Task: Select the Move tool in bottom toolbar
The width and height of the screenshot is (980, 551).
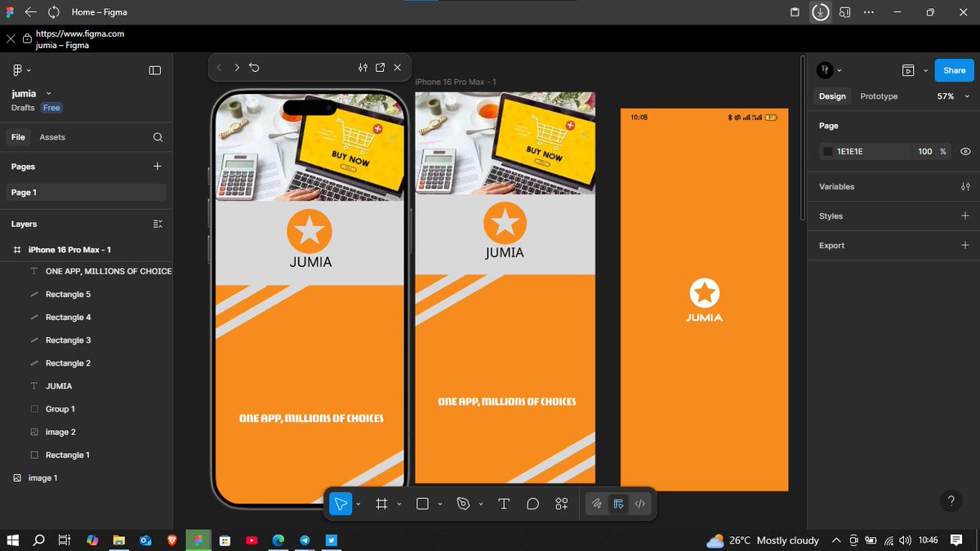Action: [341, 504]
